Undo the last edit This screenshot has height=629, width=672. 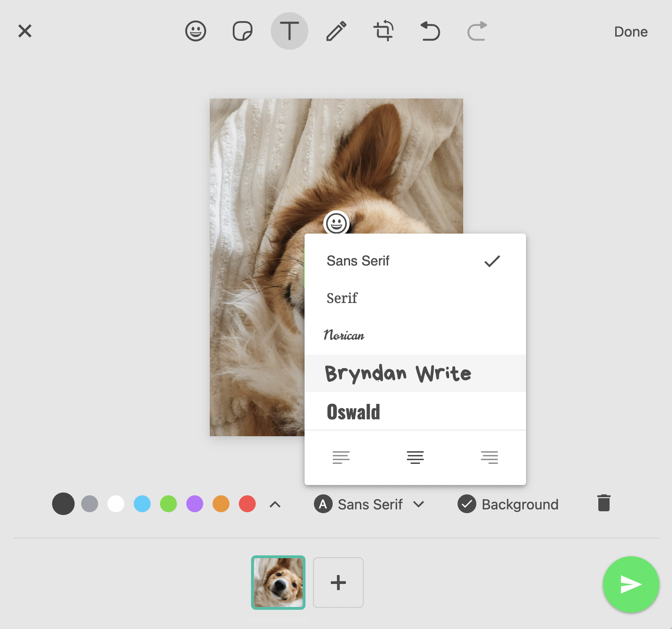point(430,31)
